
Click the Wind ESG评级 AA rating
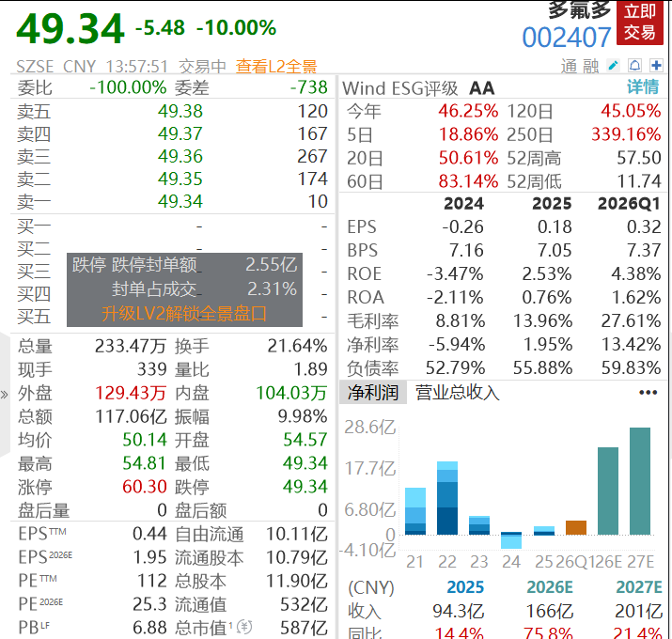click(482, 88)
